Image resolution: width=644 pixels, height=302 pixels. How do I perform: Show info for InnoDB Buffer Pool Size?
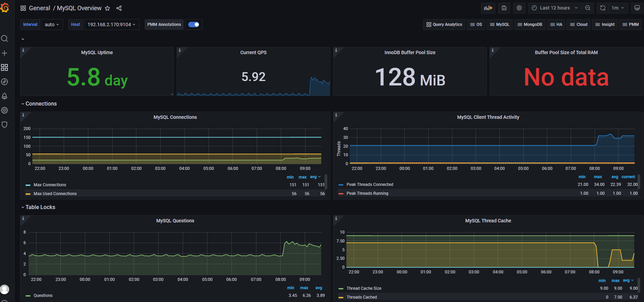[336, 50]
